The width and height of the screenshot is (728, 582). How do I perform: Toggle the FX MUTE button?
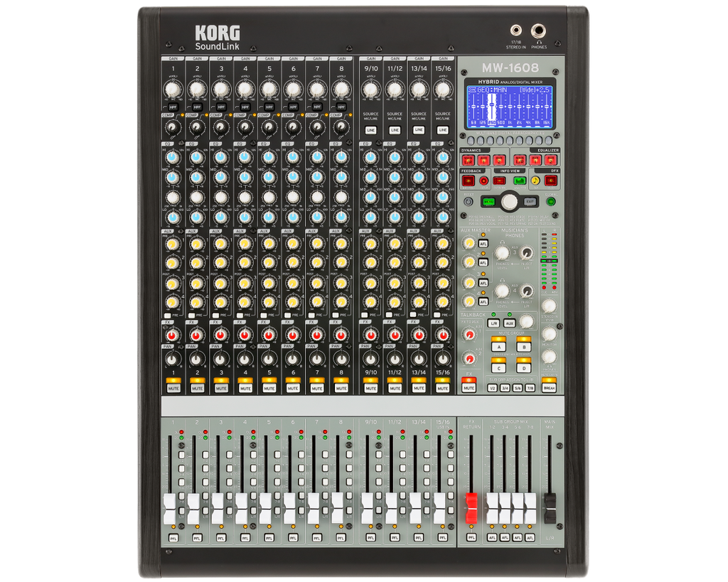pos(469,388)
